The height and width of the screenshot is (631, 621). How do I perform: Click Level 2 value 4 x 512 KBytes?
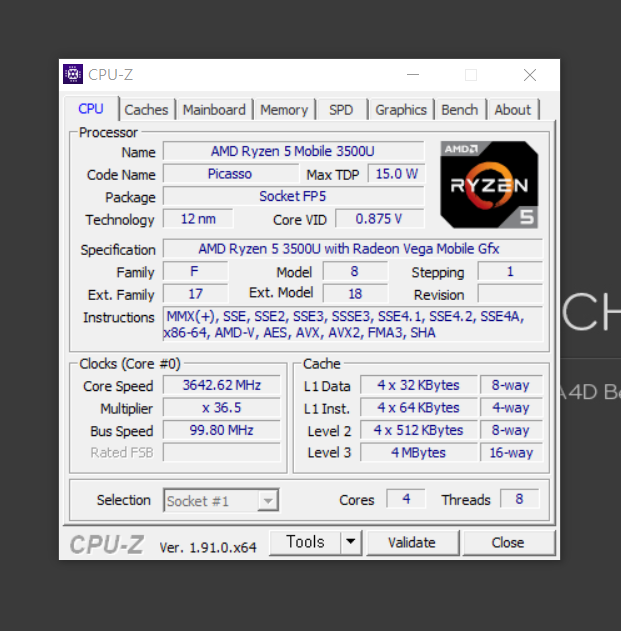419,430
